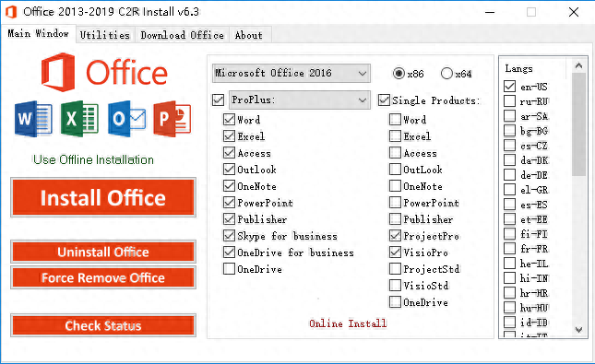Viewport: 595px width, 364px height.
Task: Open the About tab
Action: coord(248,35)
